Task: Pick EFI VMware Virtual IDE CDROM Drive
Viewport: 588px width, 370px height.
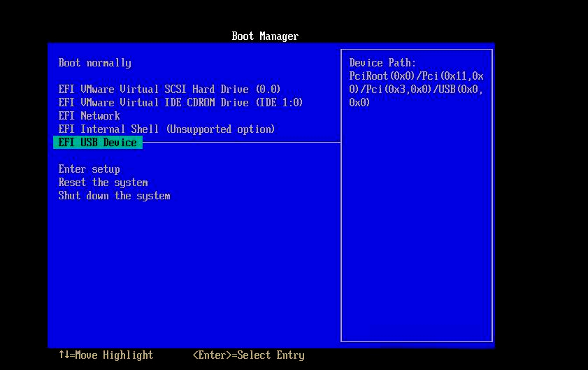Action: click(x=180, y=103)
